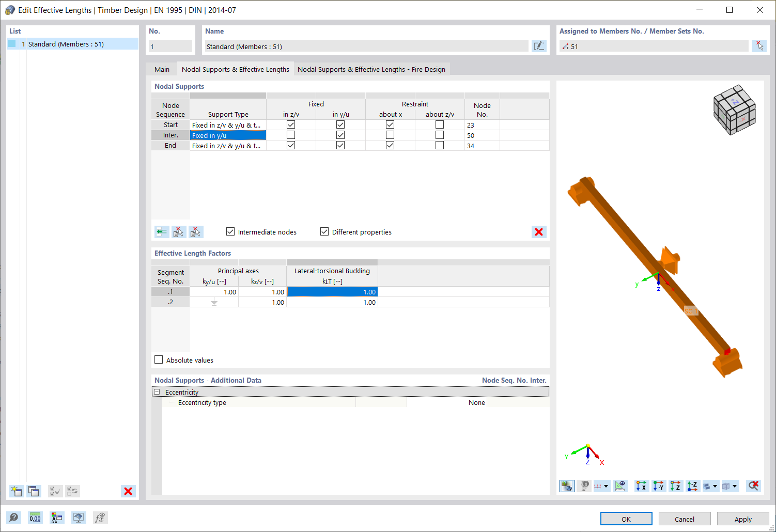This screenshot has height=532, width=776.
Task: Click the solid render mode icon
Action: [707, 486]
